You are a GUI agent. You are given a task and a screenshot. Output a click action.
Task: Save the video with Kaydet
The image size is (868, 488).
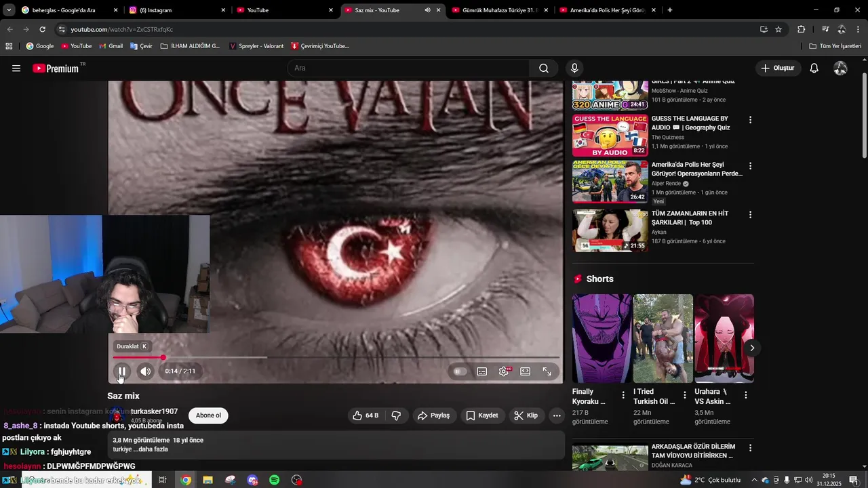482,415
